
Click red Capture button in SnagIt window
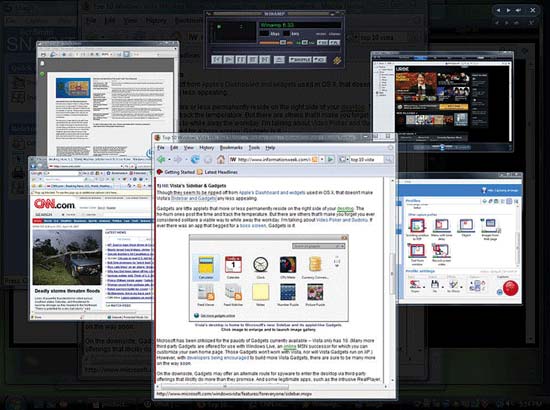click(511, 288)
